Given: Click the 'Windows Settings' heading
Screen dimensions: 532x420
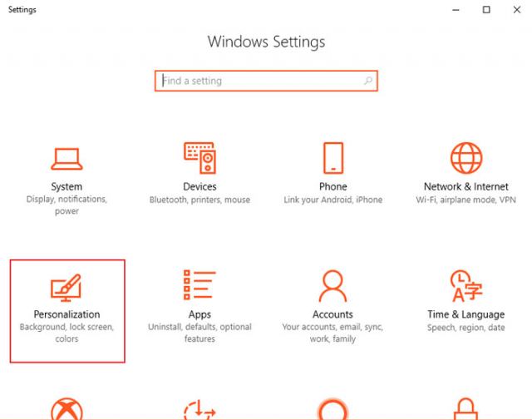Looking at the screenshot, I should click(266, 42).
